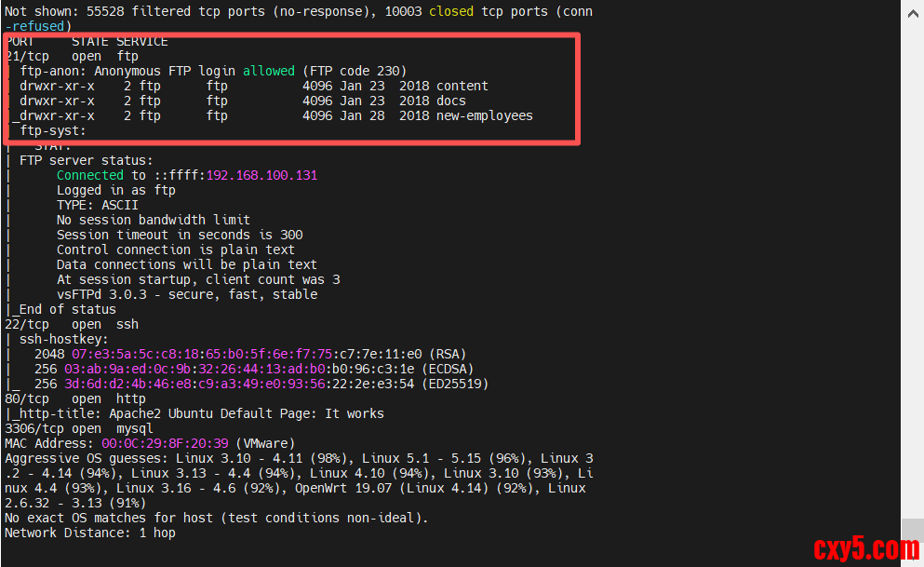Click 'At session startup, client count was 3'

coord(198,279)
